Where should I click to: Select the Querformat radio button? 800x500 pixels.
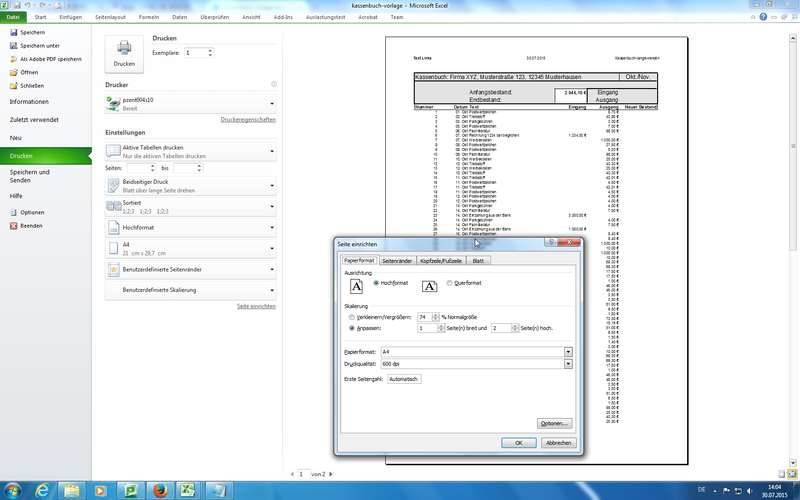[449, 283]
